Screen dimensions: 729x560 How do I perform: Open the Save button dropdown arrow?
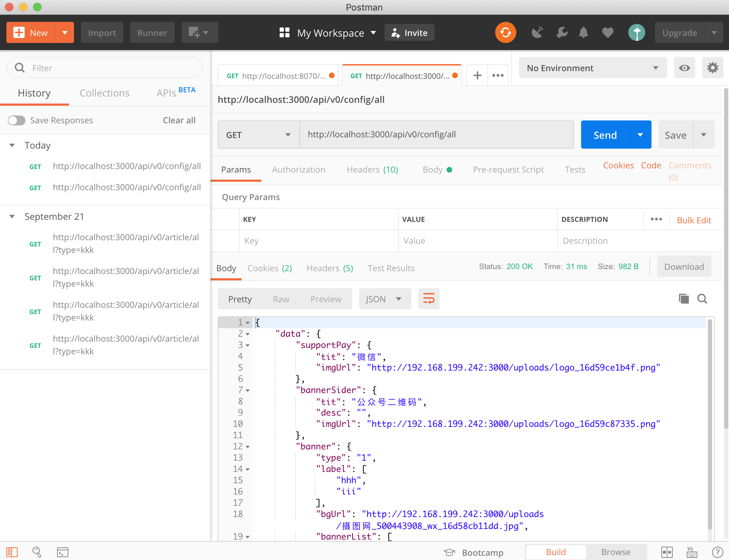[704, 135]
